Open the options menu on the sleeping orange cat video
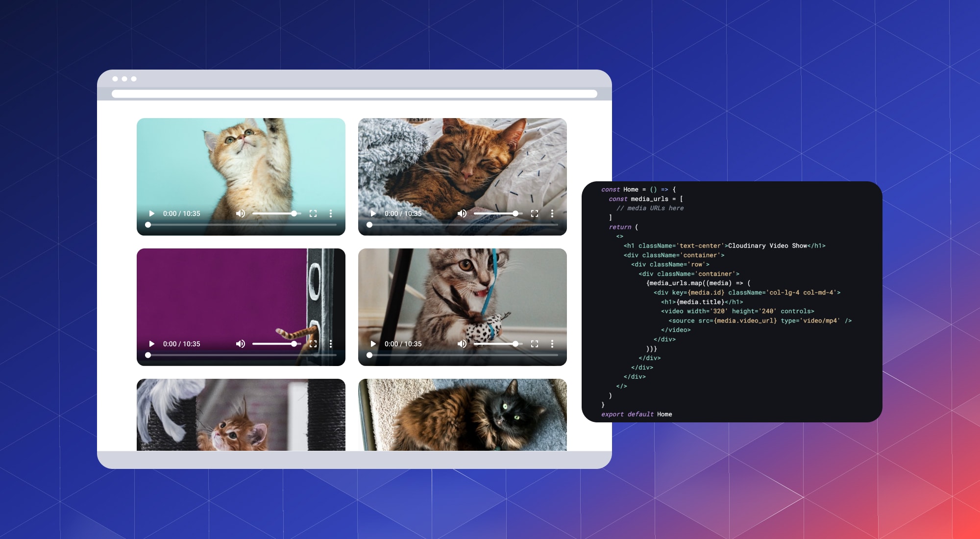The width and height of the screenshot is (980, 539). coord(553,214)
